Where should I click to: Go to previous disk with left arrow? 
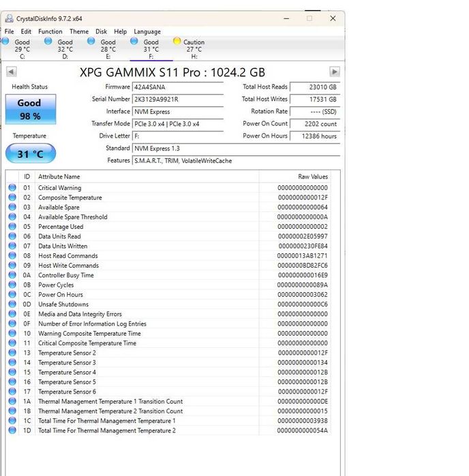pyautogui.click(x=11, y=72)
